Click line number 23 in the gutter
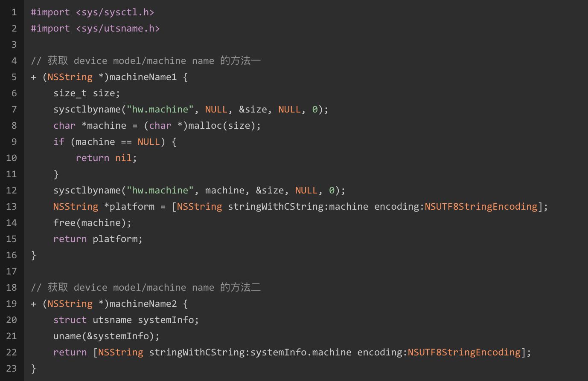The width and height of the screenshot is (588, 381). click(12, 369)
